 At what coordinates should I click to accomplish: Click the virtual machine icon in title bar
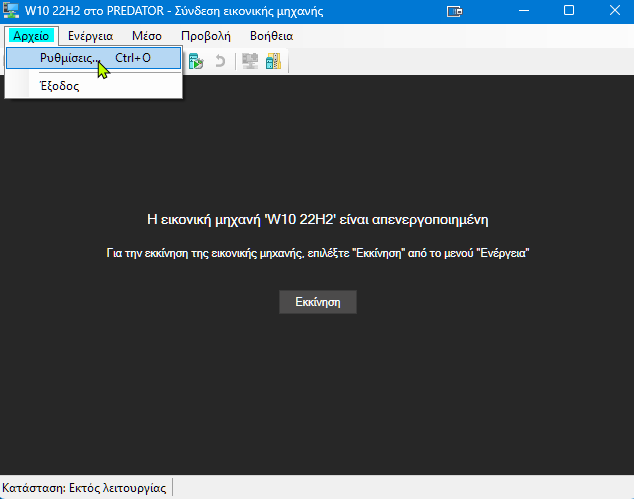11,11
